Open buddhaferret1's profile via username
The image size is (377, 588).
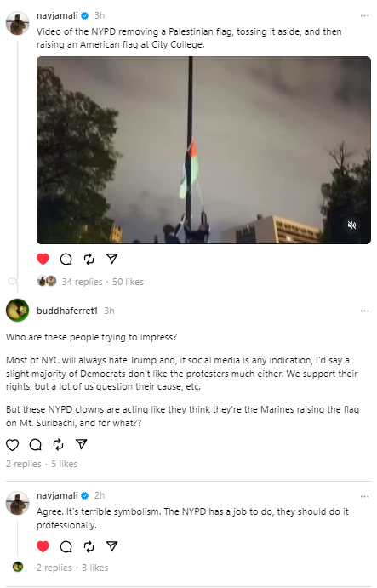pyautogui.click(x=67, y=311)
